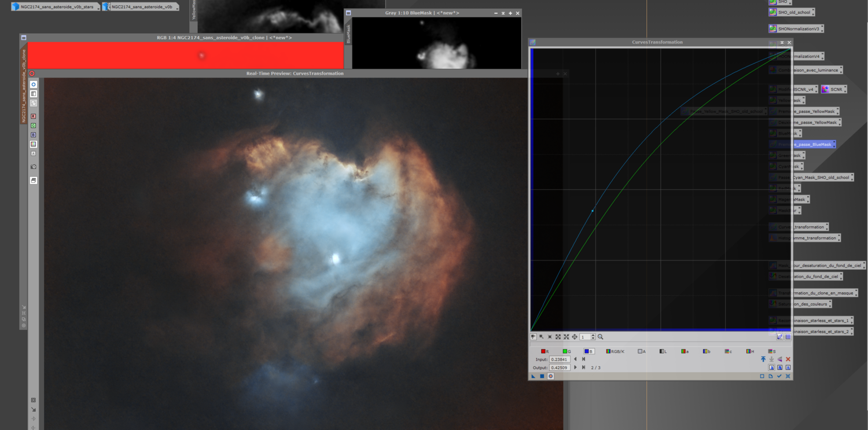Reset the curve with the red X icon
Screen dimensions: 868x430
click(788, 359)
